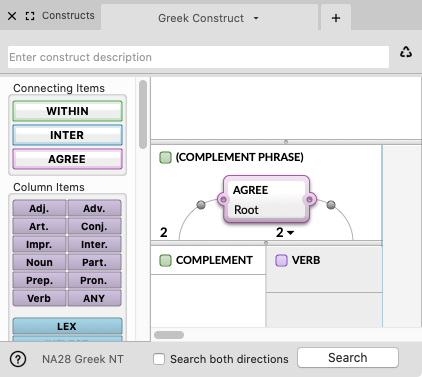This screenshot has width=422, height=377.
Task: Pick the Adj. column item
Action: coord(39,208)
